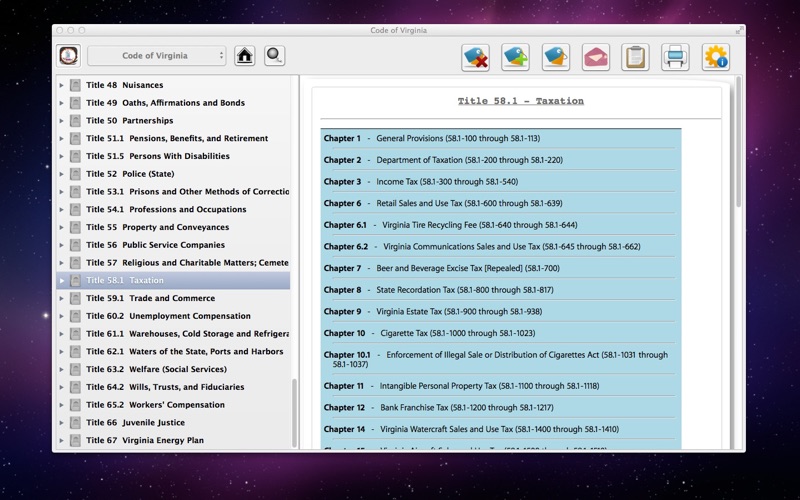
Task: Click the book icon for Title 66 Juvenile Justice
Action: click(76, 422)
